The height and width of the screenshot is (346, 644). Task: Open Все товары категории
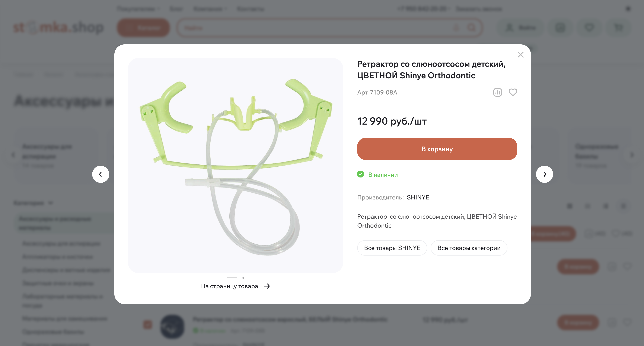tap(469, 248)
